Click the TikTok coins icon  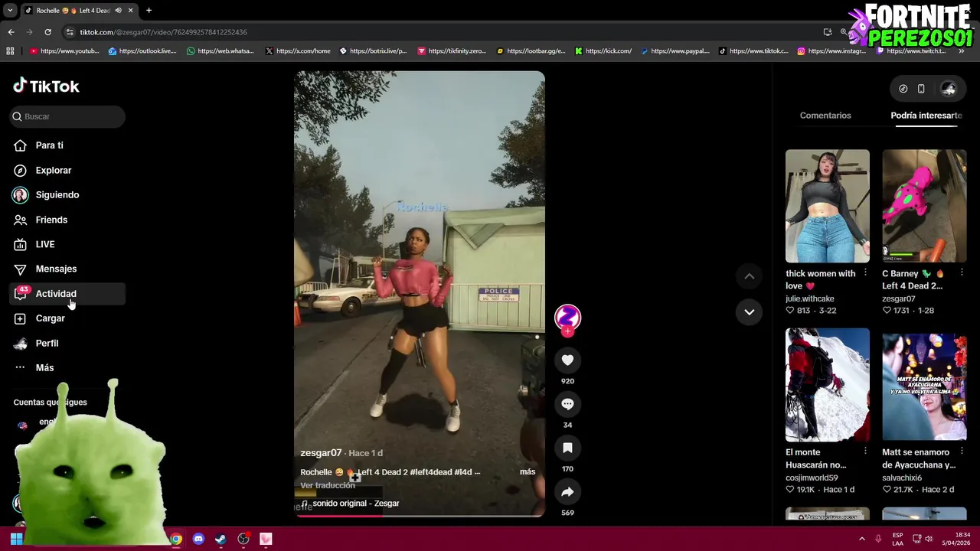tap(903, 89)
